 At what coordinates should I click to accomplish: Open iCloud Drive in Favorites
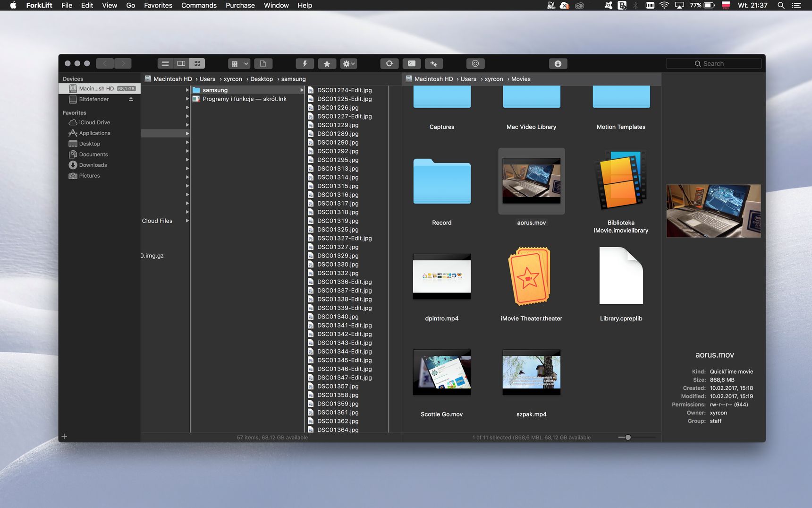(x=94, y=122)
